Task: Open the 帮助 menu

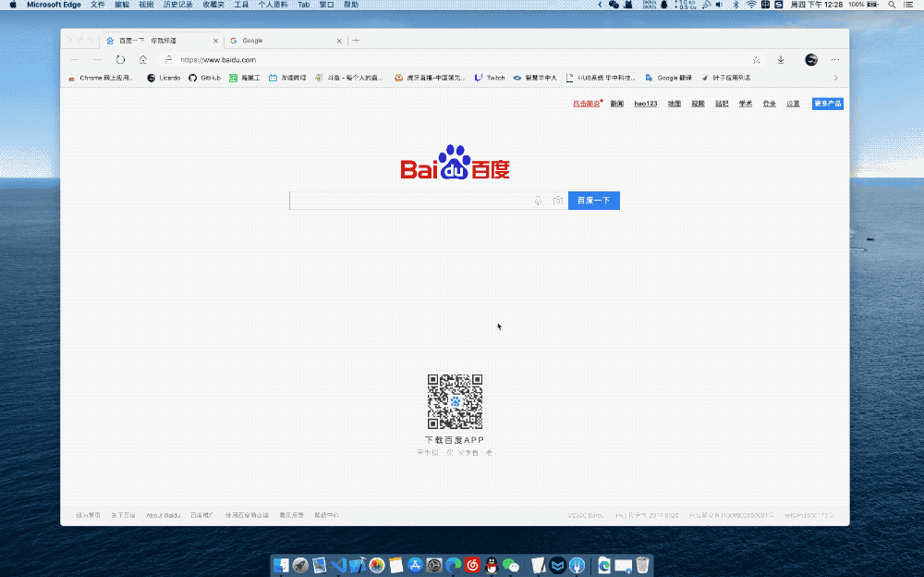Action: 351,5
